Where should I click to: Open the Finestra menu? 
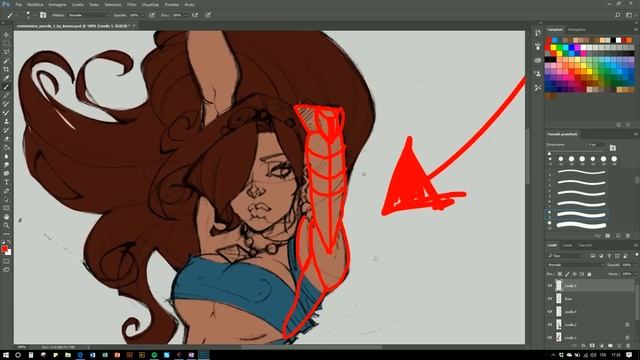(x=171, y=4)
